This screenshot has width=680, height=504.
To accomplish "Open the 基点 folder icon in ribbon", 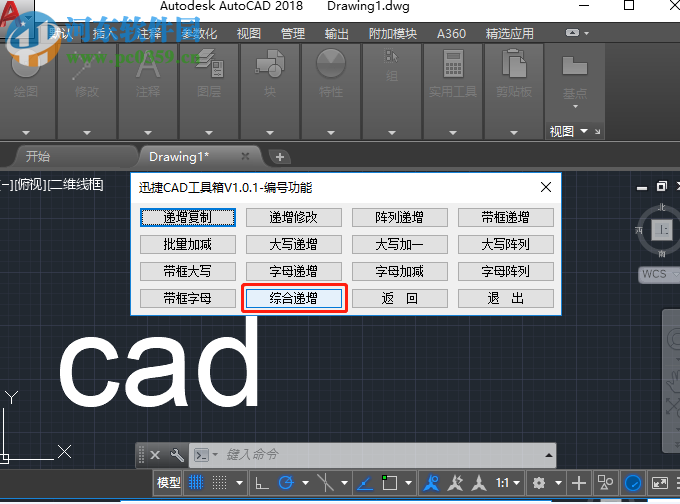I will pos(575,66).
